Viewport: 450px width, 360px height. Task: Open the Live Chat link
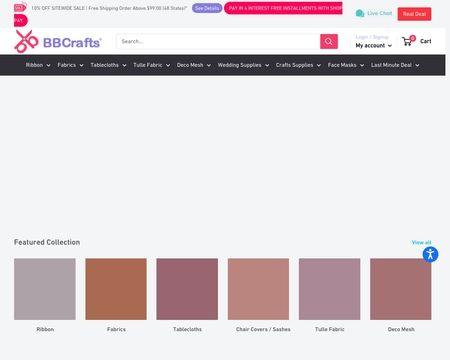pyautogui.click(x=379, y=13)
